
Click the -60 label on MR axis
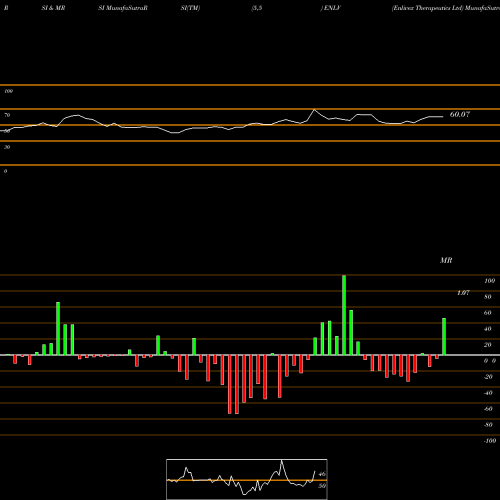pyautogui.click(x=488, y=409)
